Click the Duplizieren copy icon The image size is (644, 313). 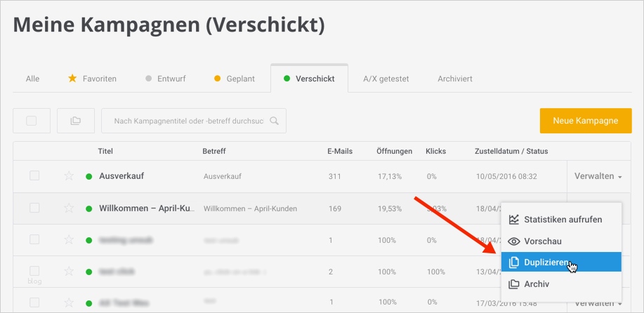(514, 262)
